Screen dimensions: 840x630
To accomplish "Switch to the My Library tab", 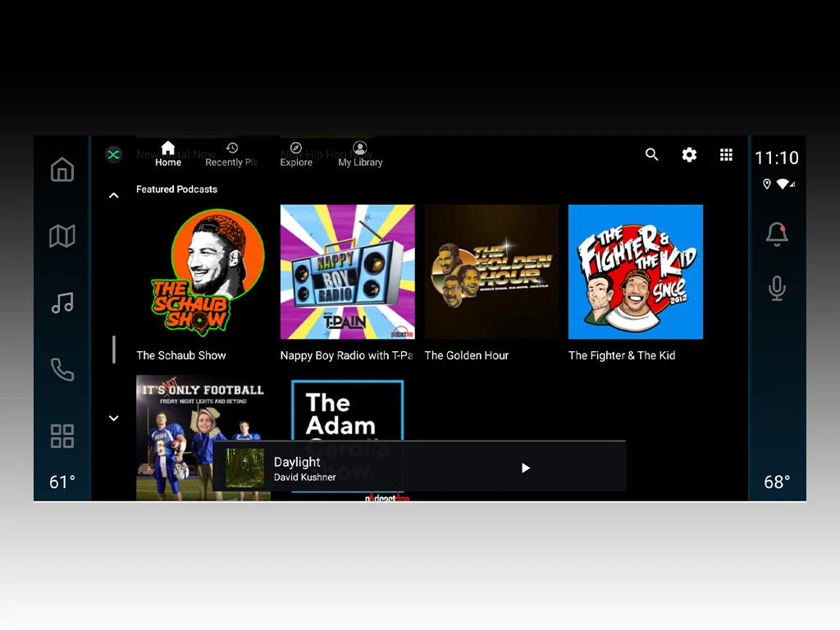I will click(x=360, y=154).
